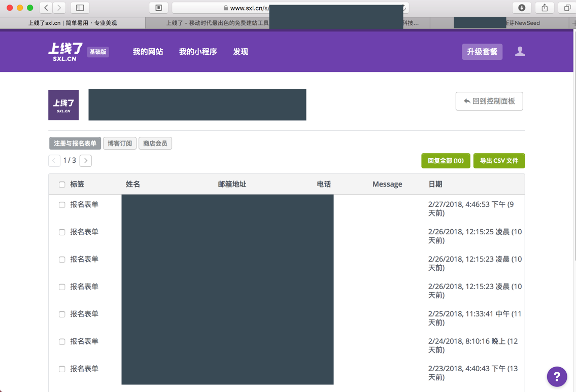Open 我的小程序 in navigation

click(x=198, y=52)
